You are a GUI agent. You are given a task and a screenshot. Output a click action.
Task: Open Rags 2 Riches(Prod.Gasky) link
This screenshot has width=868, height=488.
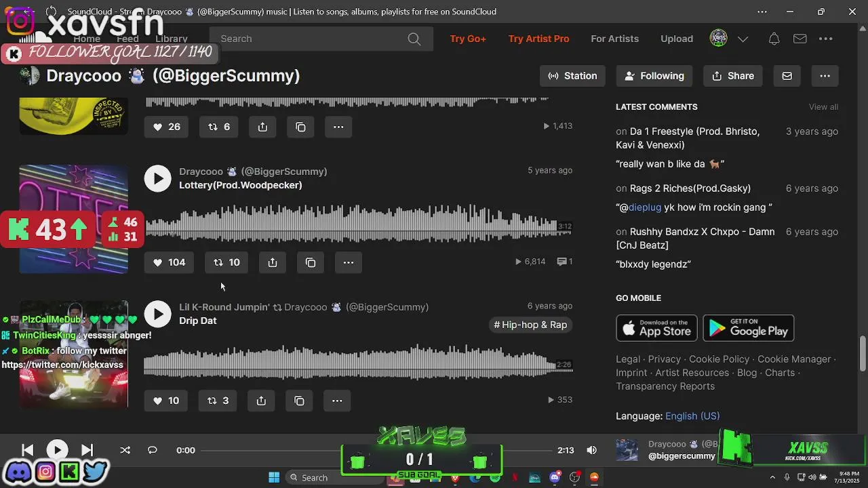690,188
